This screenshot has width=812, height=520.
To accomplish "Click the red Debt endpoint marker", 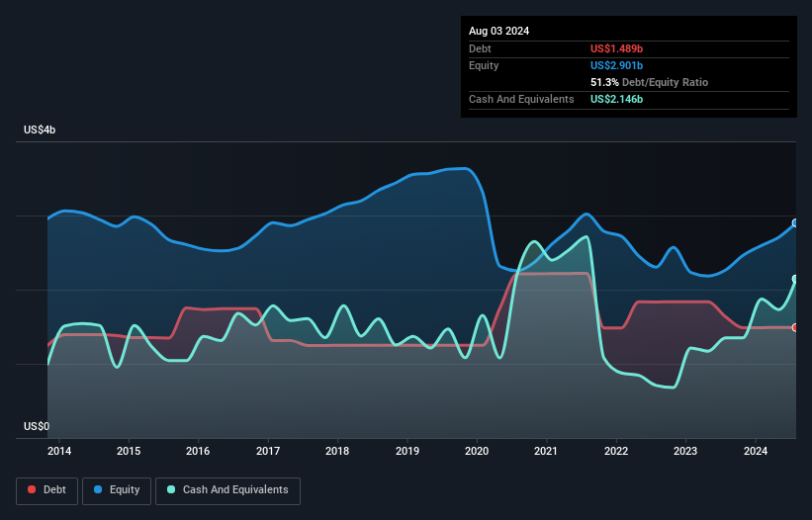I will point(795,327).
